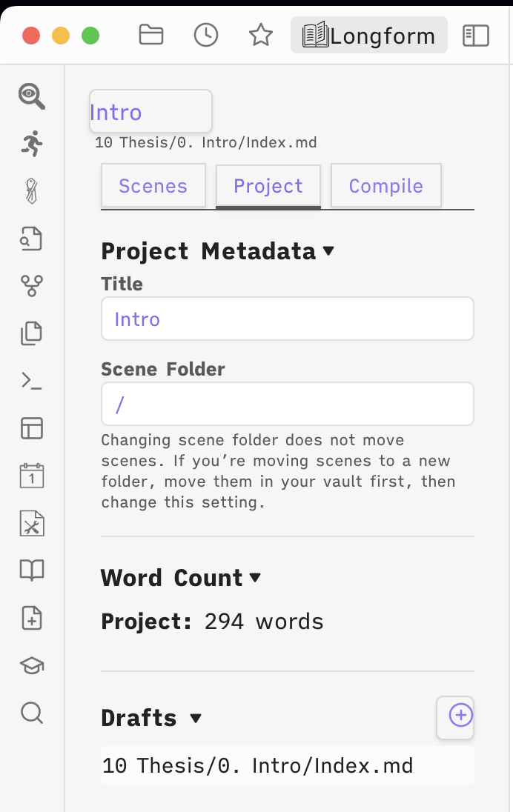Image resolution: width=513 pixels, height=812 pixels.
Task: Open the graph view
Action: (x=30, y=286)
